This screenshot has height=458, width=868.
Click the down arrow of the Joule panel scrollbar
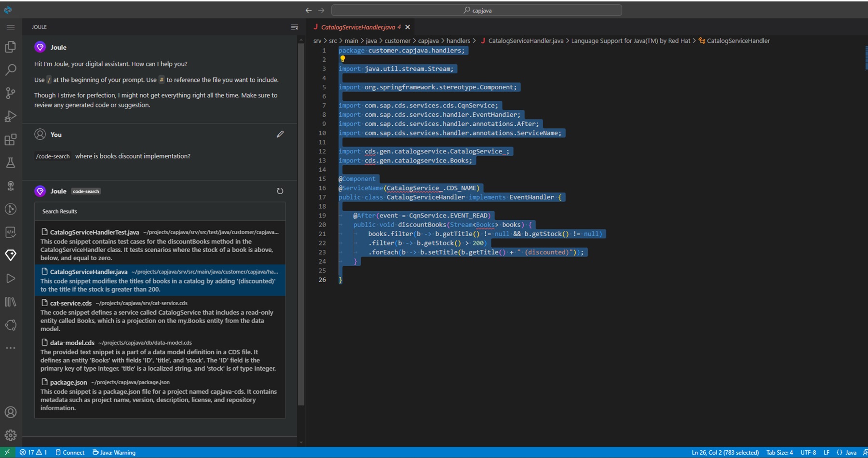[x=301, y=442]
